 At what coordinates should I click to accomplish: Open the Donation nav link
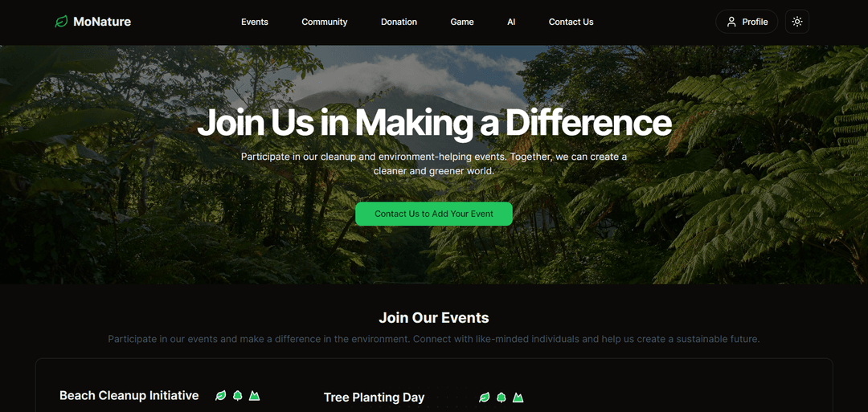pos(399,22)
